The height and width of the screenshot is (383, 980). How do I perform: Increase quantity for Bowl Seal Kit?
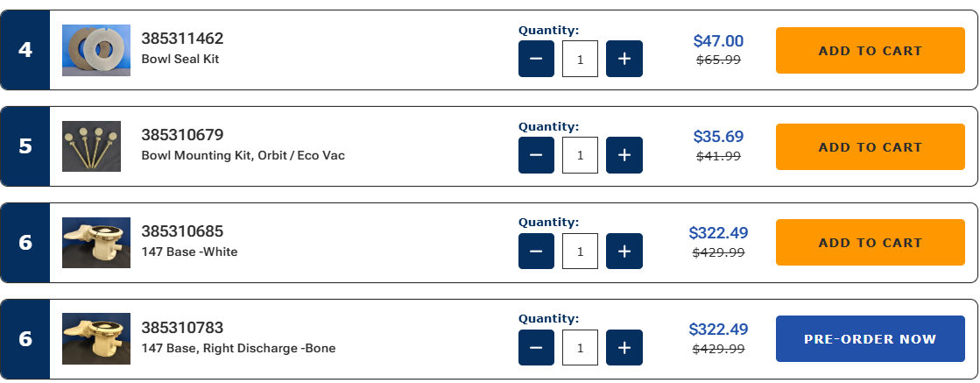[x=624, y=59]
